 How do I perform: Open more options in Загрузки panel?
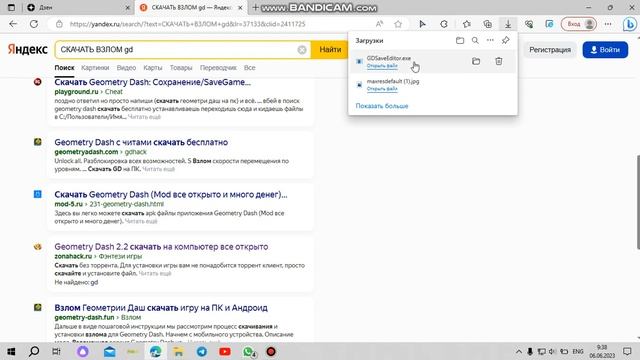[490, 40]
